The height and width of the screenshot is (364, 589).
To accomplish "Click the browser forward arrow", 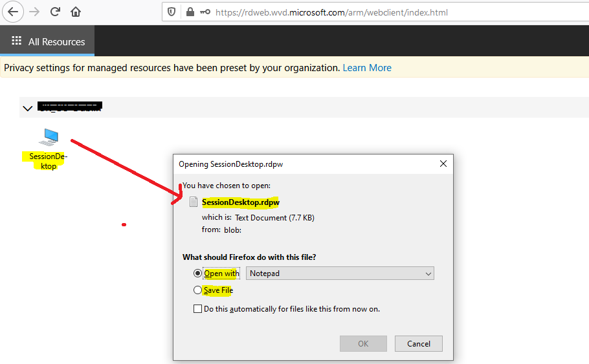I will [x=34, y=12].
